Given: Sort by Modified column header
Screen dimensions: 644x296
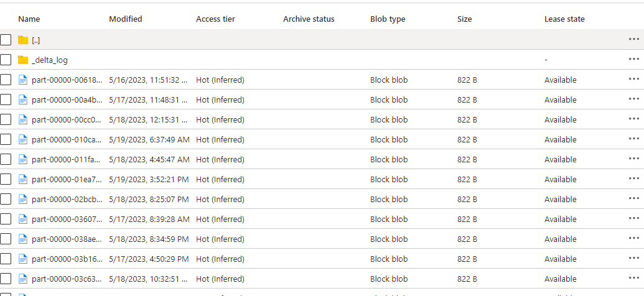Looking at the screenshot, I should pyautogui.click(x=125, y=19).
